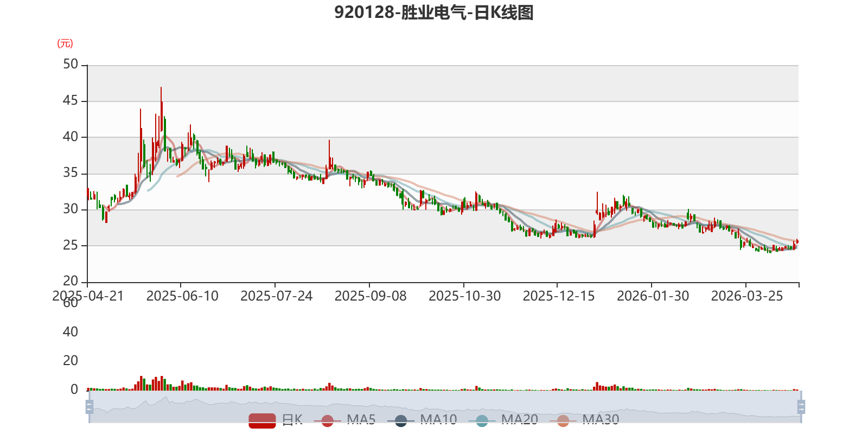Toggle the red 日K legend icon
This screenshot has width=868, height=434.
pyautogui.click(x=262, y=420)
